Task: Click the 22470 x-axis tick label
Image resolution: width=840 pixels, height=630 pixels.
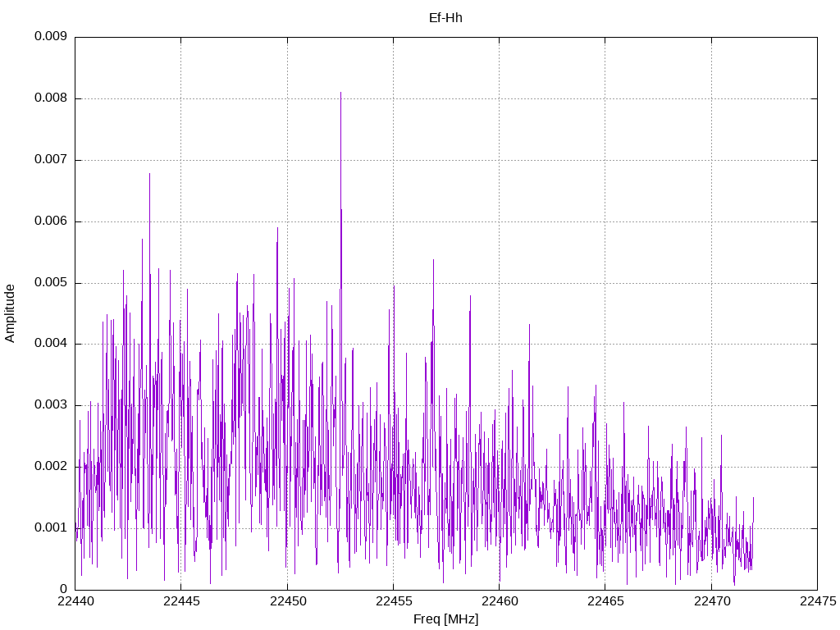Action: click(x=712, y=601)
